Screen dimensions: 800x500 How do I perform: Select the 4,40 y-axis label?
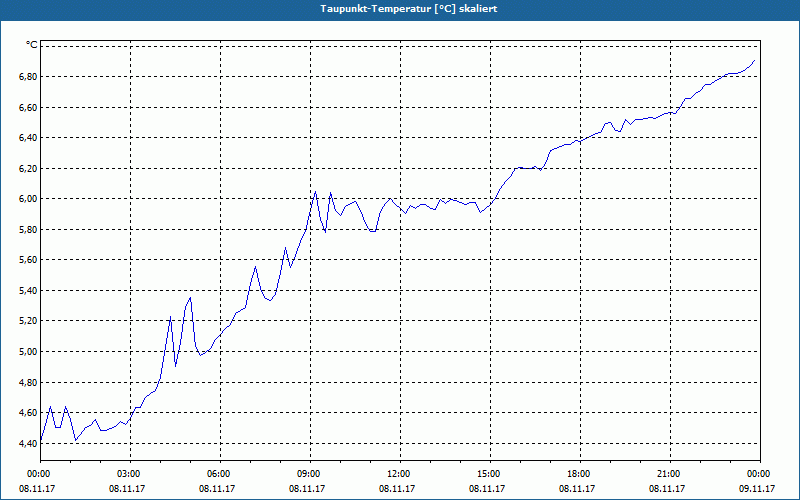point(29,443)
